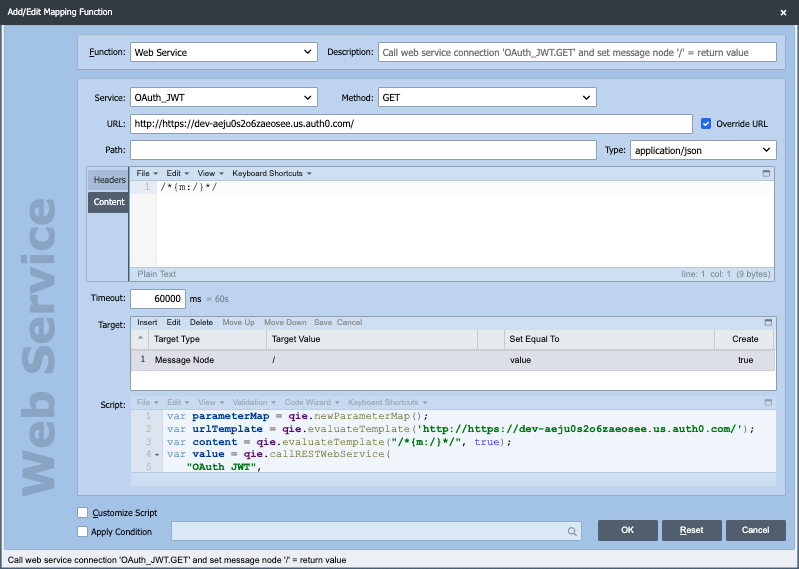Close the Add/Edit Mapping Function dialog

(x=783, y=12)
